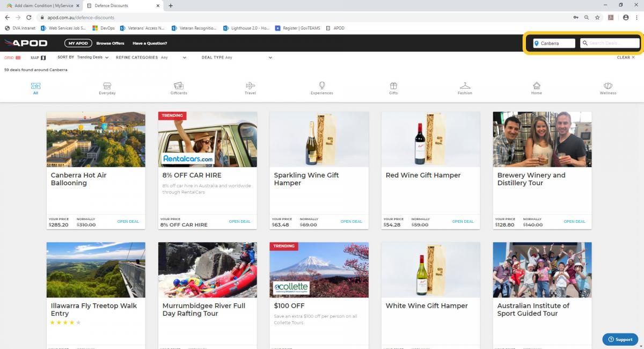Click the search magnifier icon
Image resolution: width=644 pixels, height=349 pixels.
[585, 43]
